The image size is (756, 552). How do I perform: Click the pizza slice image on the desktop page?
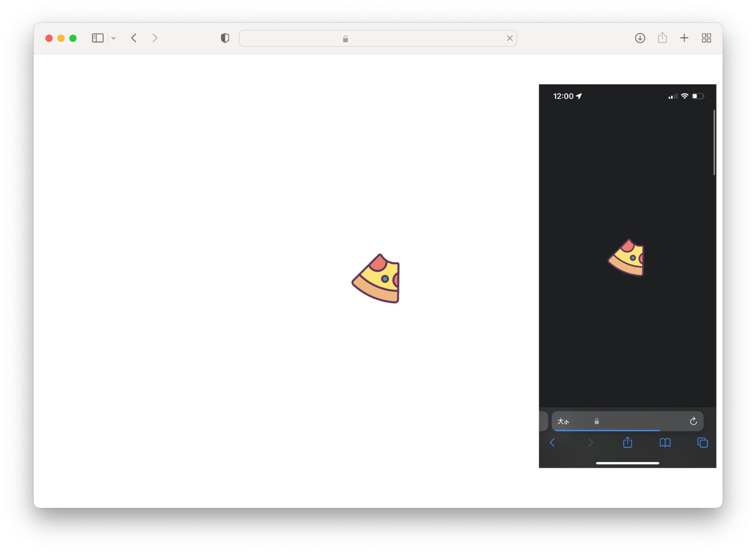(377, 279)
